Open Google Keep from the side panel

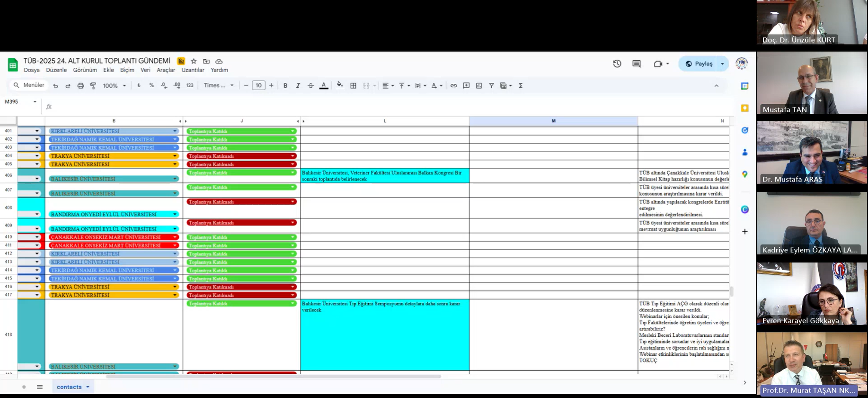(744, 109)
